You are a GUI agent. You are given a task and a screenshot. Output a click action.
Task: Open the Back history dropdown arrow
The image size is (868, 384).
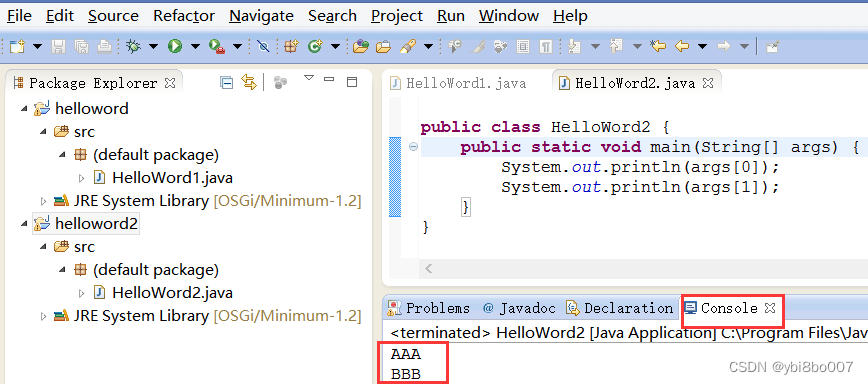pyautogui.click(x=702, y=47)
